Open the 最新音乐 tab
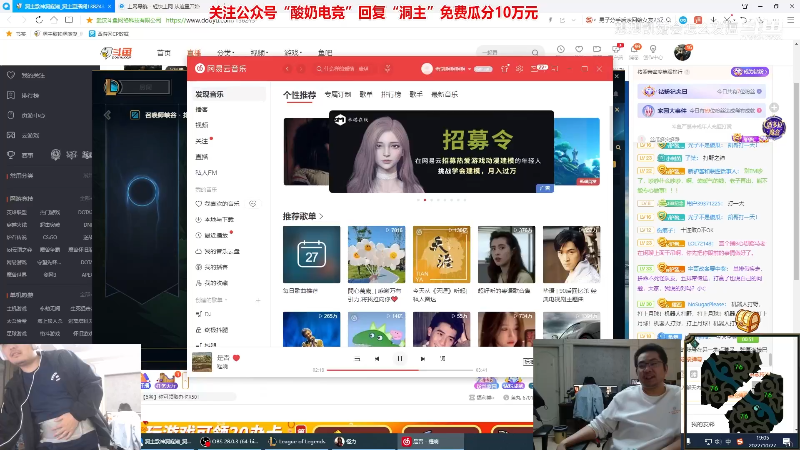Screen dimensions: 800x450 (444, 94)
